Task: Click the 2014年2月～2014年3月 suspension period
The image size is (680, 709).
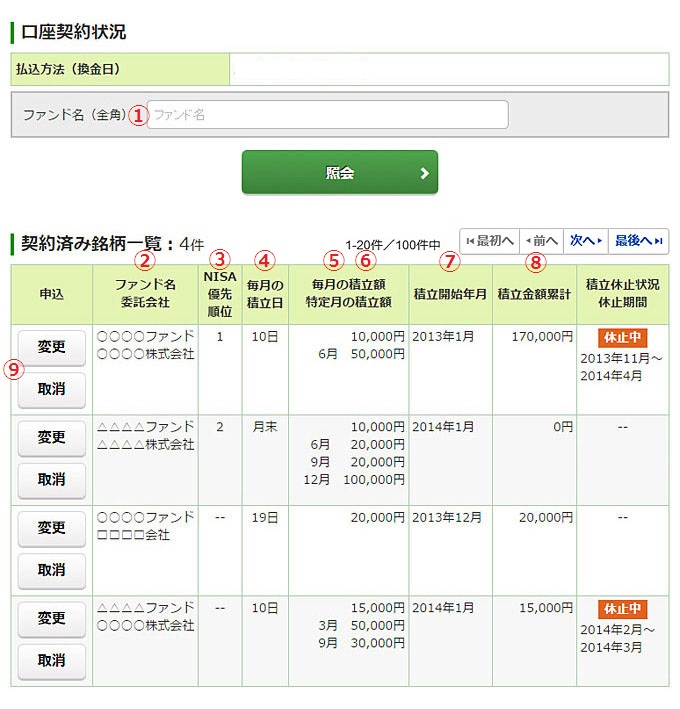Action: 618,638
